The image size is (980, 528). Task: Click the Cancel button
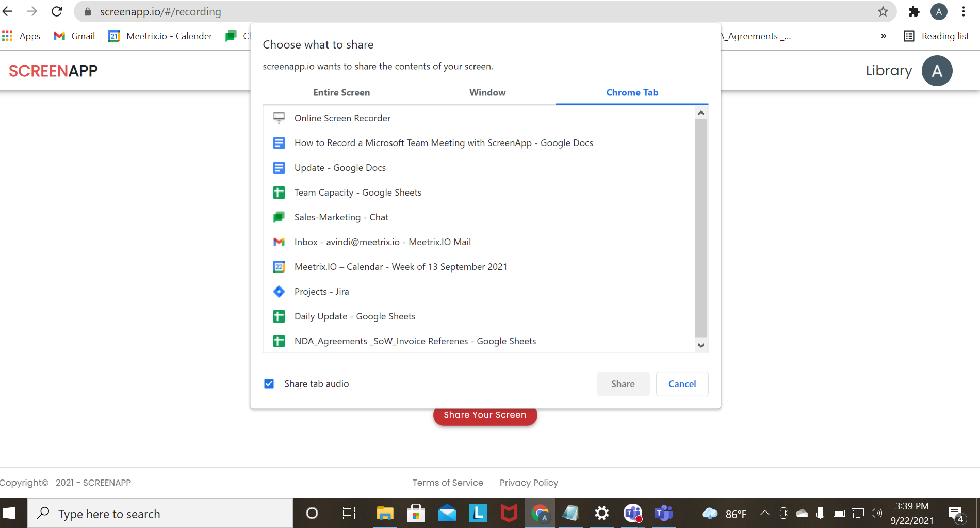point(682,383)
